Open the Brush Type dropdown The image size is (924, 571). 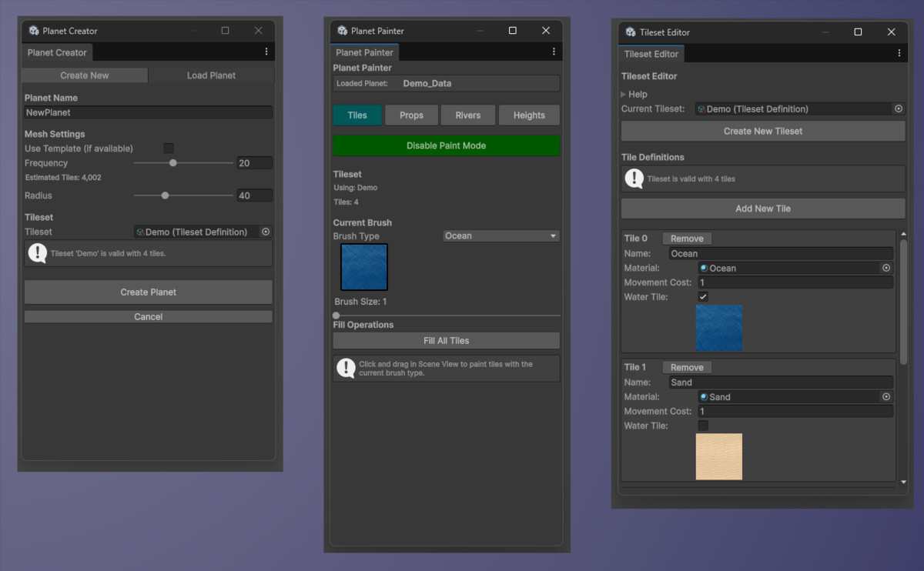(x=501, y=236)
